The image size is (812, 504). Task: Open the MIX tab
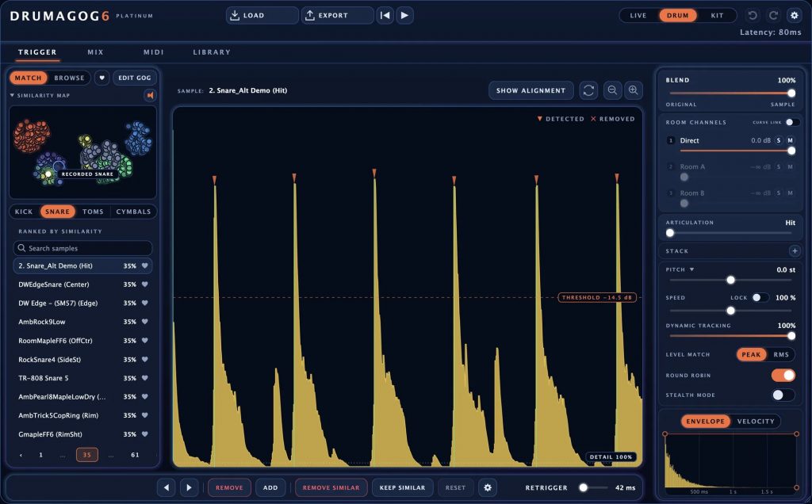[x=95, y=52]
